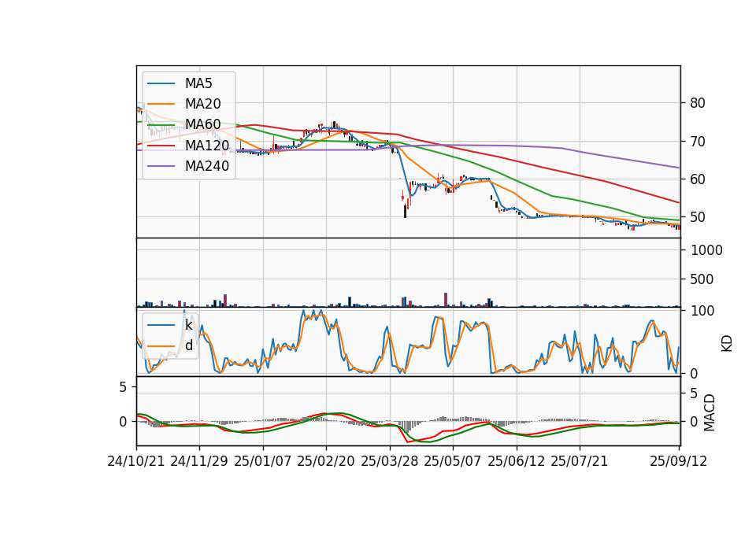
Task: Click the 25/02/20 date label
Action: coord(326,461)
